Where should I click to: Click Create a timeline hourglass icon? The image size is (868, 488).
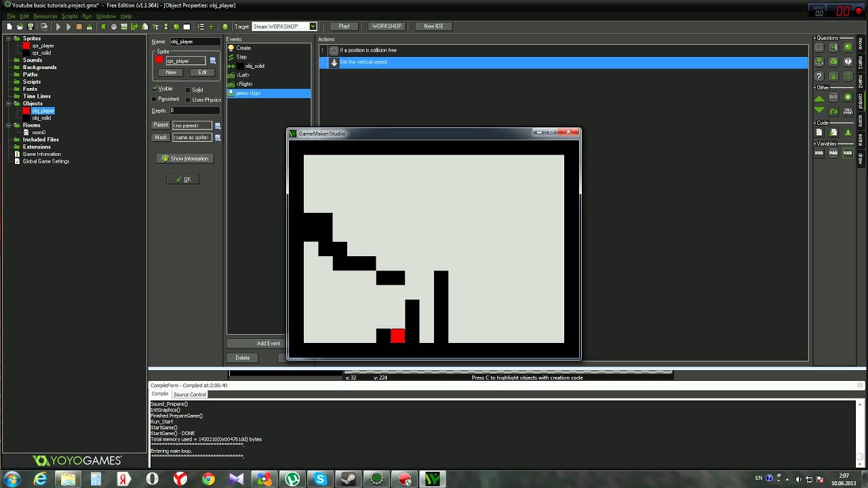tap(165, 26)
